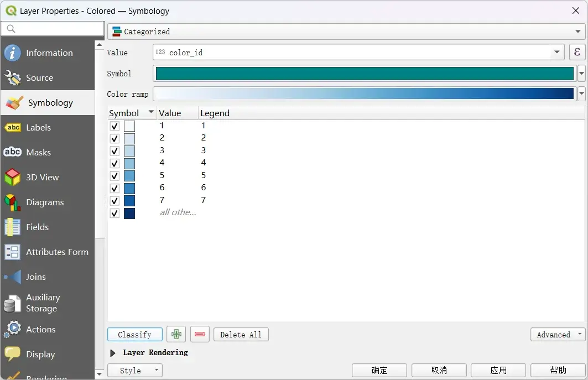Click the green plus add category button

[176, 334]
